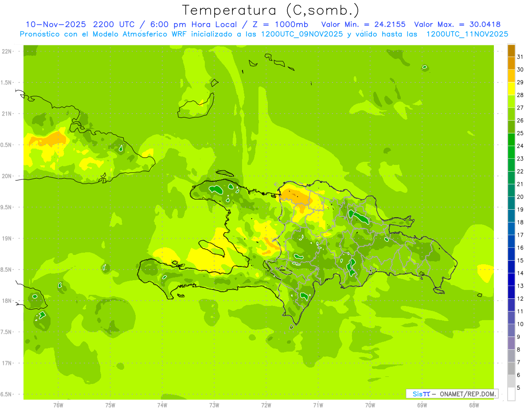Click the dark blue swatch between 13 and 14

click(x=511, y=280)
